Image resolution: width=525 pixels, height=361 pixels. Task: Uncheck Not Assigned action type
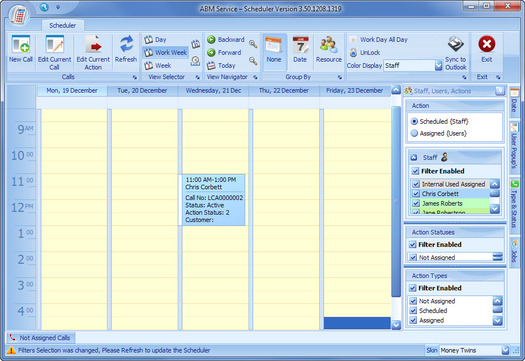point(414,301)
